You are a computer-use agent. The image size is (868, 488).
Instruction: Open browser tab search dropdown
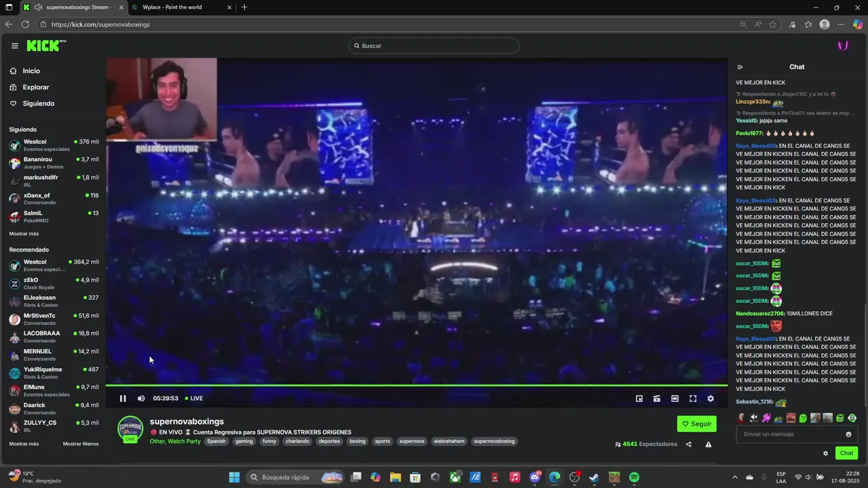pyautogui.click(x=9, y=7)
